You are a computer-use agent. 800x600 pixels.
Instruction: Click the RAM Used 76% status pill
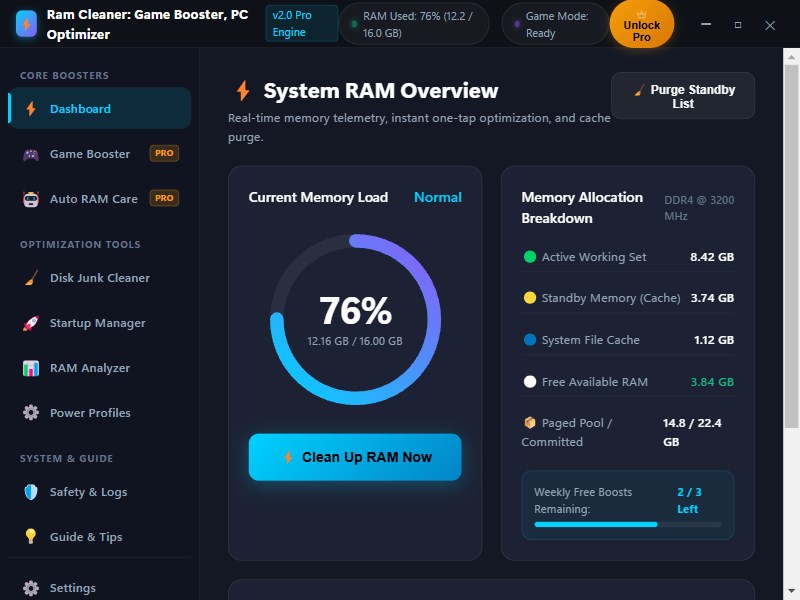(x=414, y=24)
